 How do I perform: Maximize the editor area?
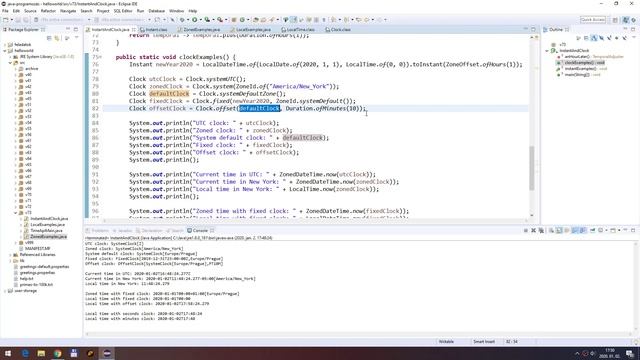click(533, 29)
